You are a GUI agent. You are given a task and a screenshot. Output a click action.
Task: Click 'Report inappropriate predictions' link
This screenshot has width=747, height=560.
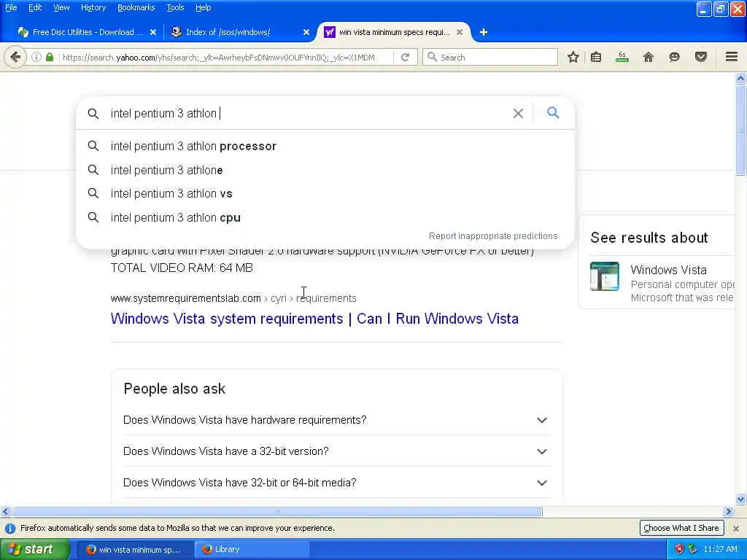(493, 236)
